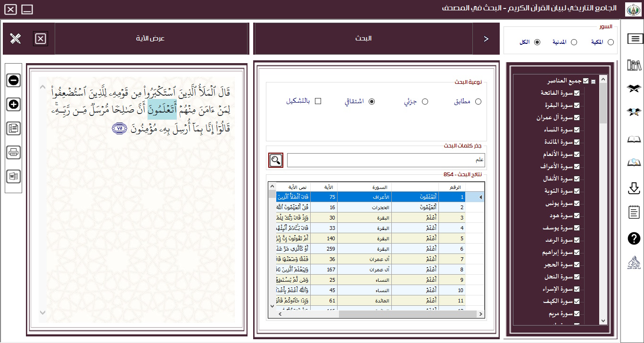Viewport: 644px width, 343px height.
Task: Click the app logo in the title bar
Action: click(x=633, y=9)
